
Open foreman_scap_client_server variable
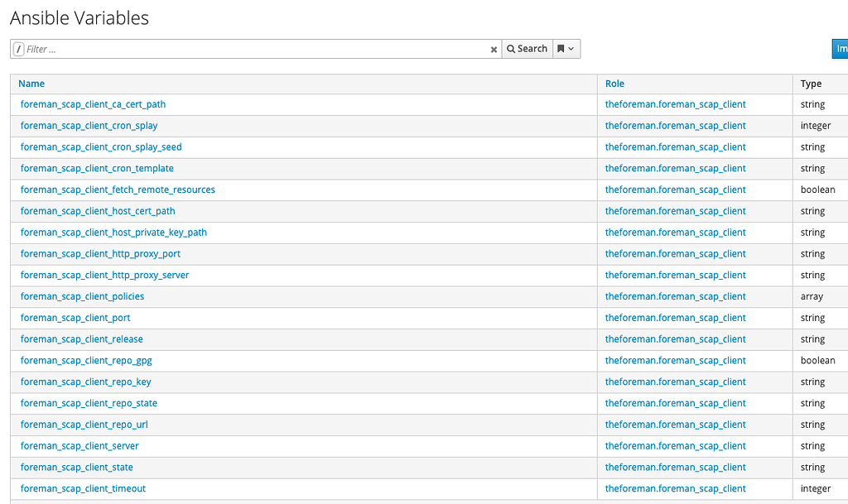pos(79,445)
